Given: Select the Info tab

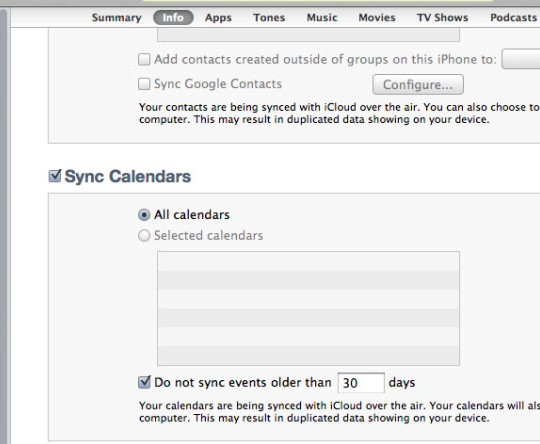Looking at the screenshot, I should click(173, 18).
